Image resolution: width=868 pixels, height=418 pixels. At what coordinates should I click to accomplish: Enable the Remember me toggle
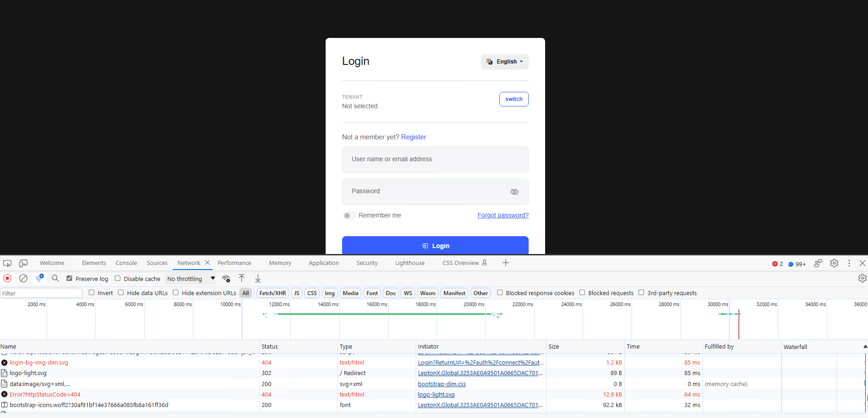click(349, 216)
